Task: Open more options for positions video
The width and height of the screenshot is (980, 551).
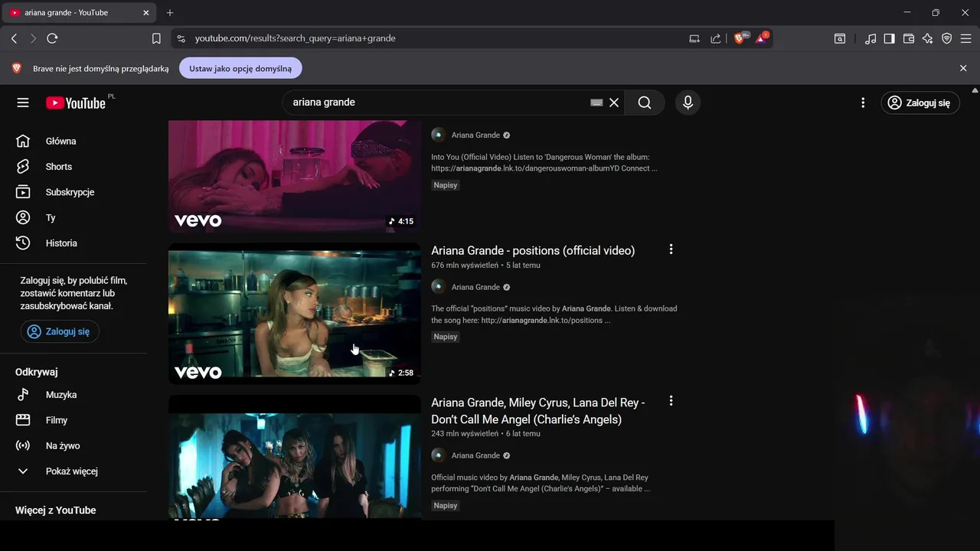Action: (x=671, y=249)
